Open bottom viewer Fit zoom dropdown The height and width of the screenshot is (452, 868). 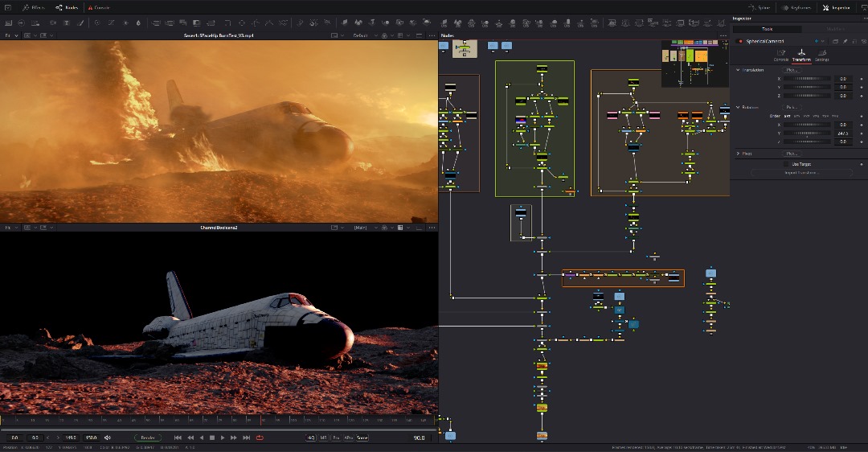pyautogui.click(x=11, y=228)
